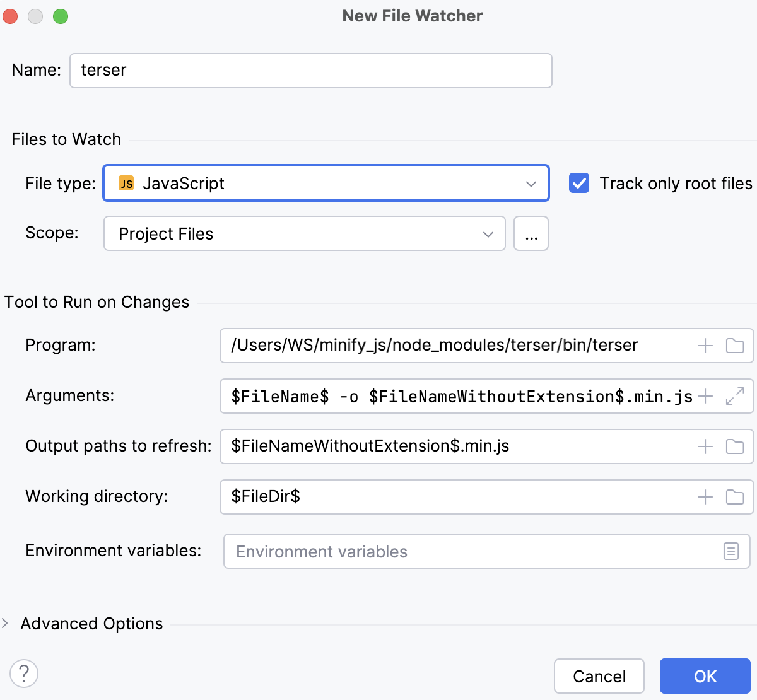Click the help question mark icon

pyautogui.click(x=24, y=674)
